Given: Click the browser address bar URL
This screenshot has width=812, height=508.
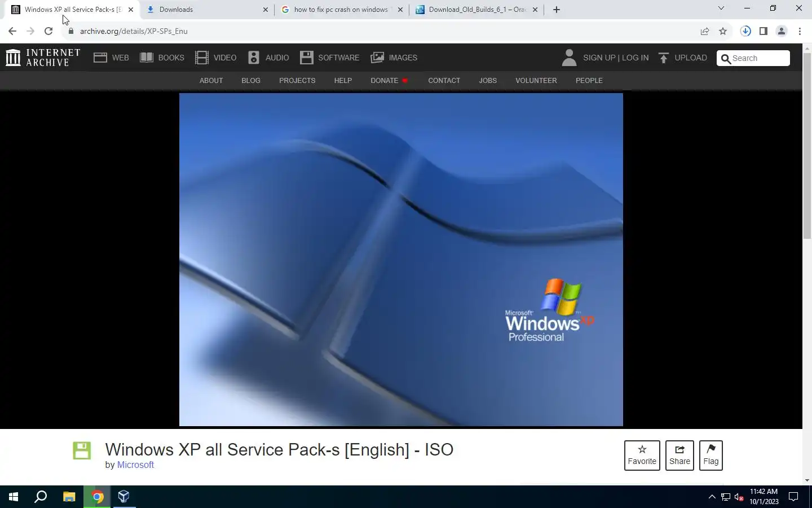Looking at the screenshot, I should (134, 31).
